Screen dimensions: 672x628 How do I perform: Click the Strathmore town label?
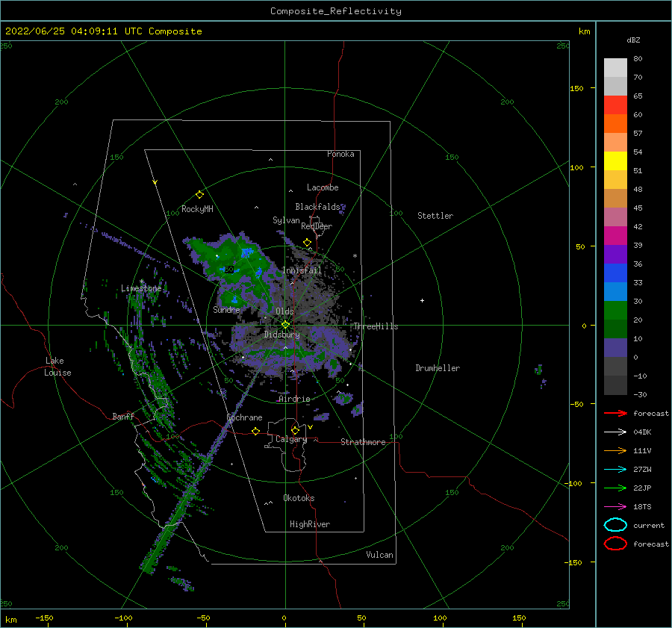click(x=363, y=442)
